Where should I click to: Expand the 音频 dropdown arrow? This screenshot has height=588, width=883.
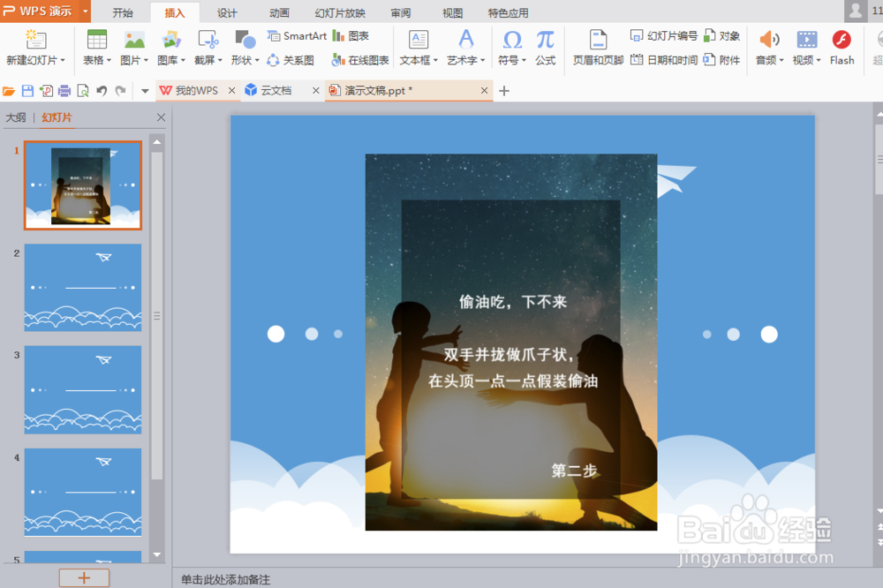[x=781, y=60]
